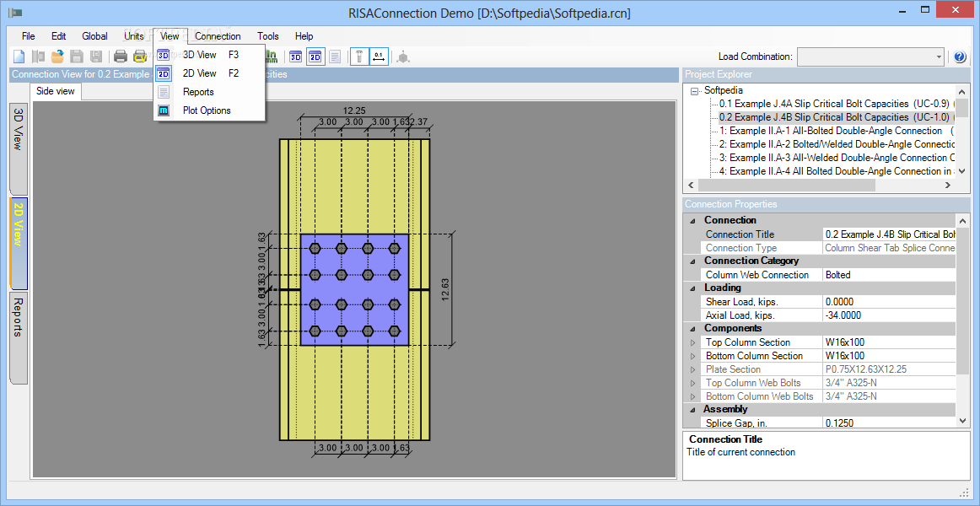Create a new file with the toolbar icon
Screen dimensions: 980x506
19,57
